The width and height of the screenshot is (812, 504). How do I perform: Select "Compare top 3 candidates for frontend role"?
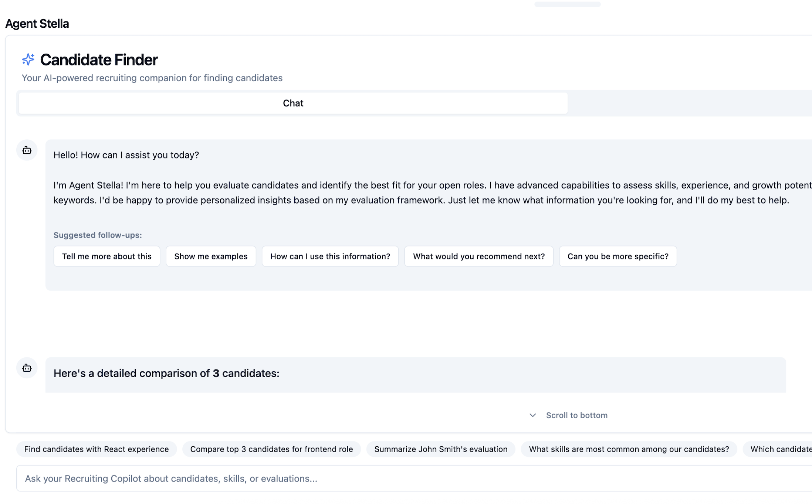(x=271, y=449)
